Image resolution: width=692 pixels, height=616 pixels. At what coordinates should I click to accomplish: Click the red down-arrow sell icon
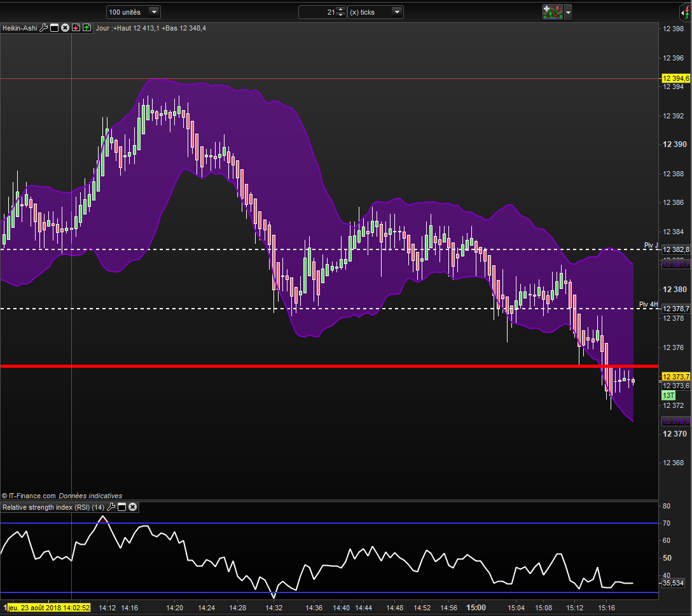coord(76,28)
